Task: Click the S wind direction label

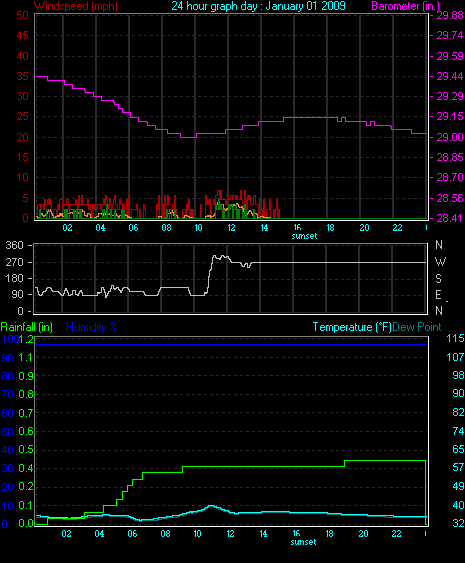Action: coord(438,279)
